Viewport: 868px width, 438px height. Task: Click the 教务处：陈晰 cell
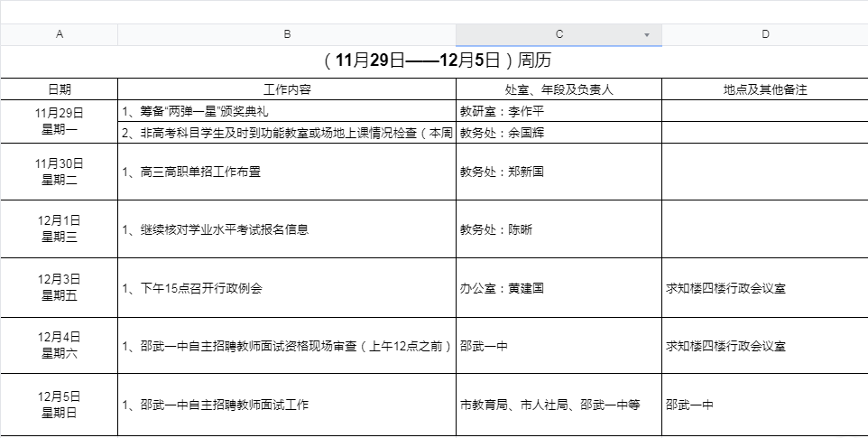559,229
